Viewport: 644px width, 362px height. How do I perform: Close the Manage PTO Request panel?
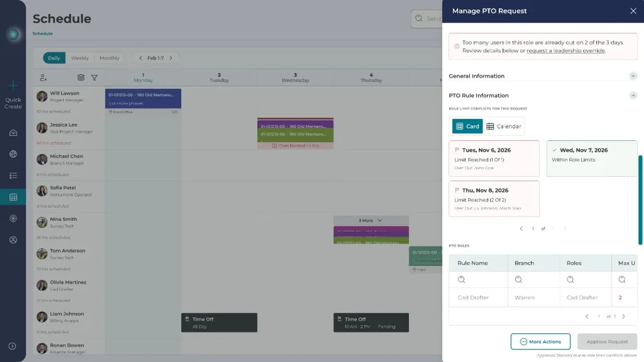(633, 11)
